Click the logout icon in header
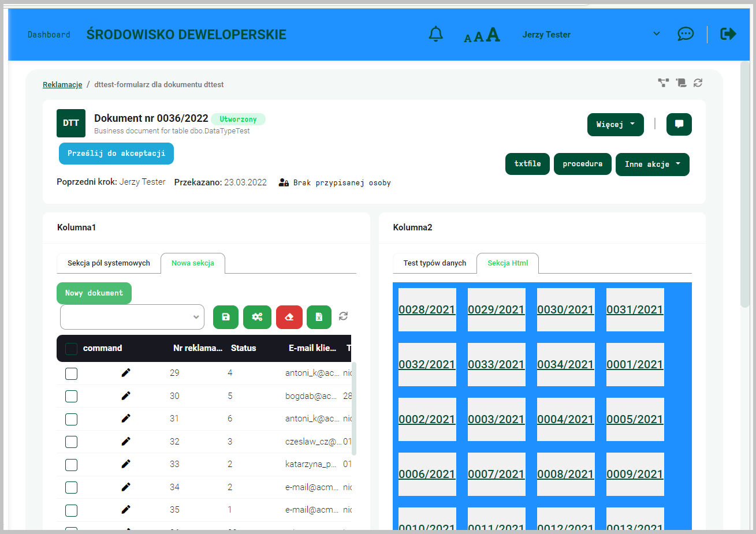Screen dimensions: 756x534 point(728,34)
